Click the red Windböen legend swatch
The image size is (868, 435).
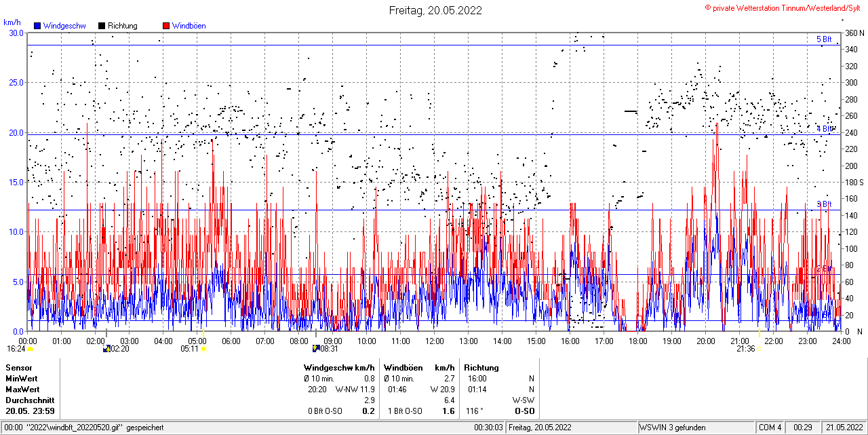(166, 26)
